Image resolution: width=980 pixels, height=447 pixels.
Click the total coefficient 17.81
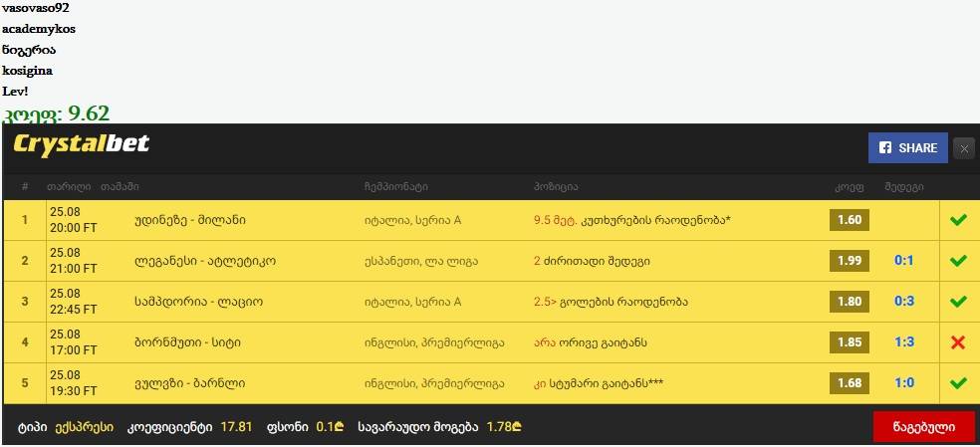click(236, 427)
